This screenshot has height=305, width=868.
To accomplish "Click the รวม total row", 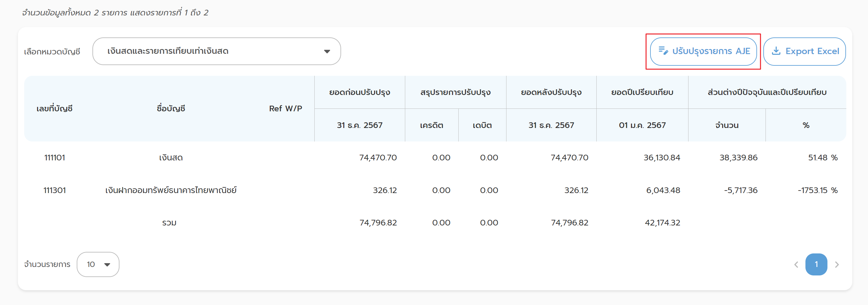I will click(x=169, y=223).
